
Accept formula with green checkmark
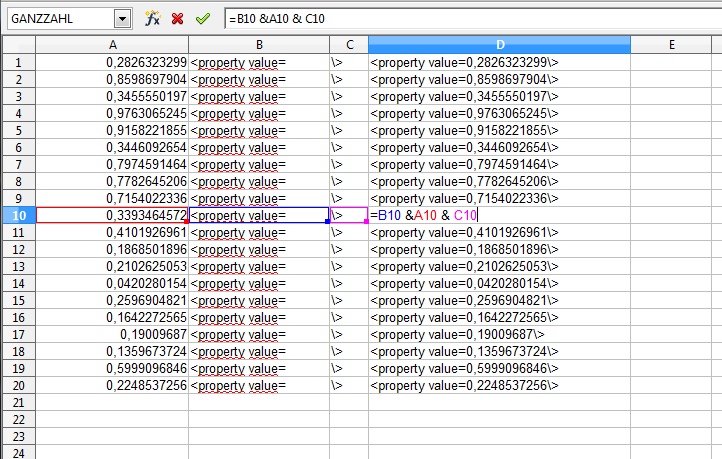click(x=203, y=18)
